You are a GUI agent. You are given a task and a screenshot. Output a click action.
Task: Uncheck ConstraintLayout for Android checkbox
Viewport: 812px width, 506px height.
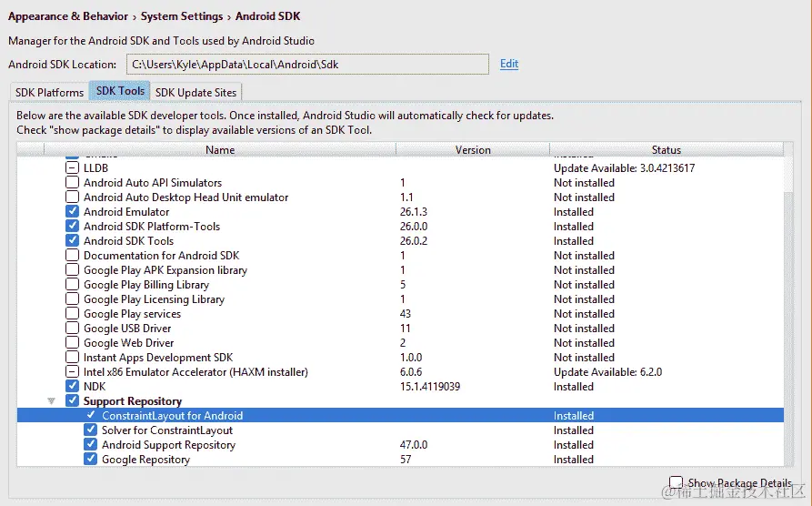tap(91, 415)
